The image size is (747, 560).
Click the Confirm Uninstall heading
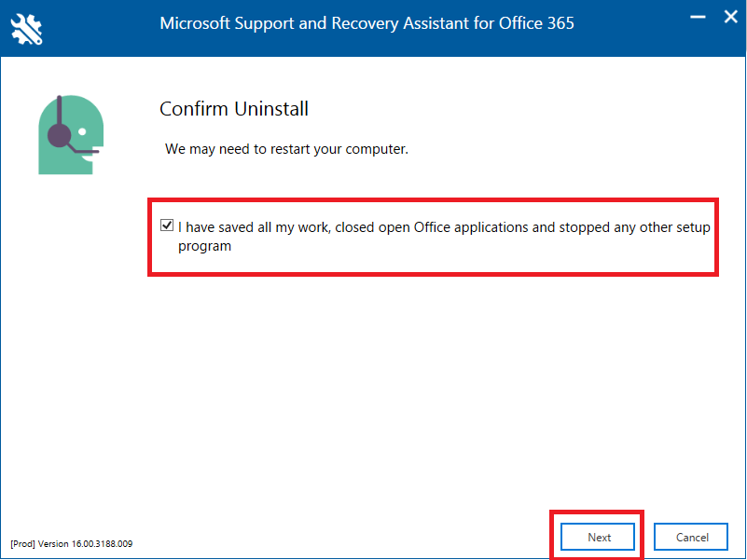(x=234, y=109)
